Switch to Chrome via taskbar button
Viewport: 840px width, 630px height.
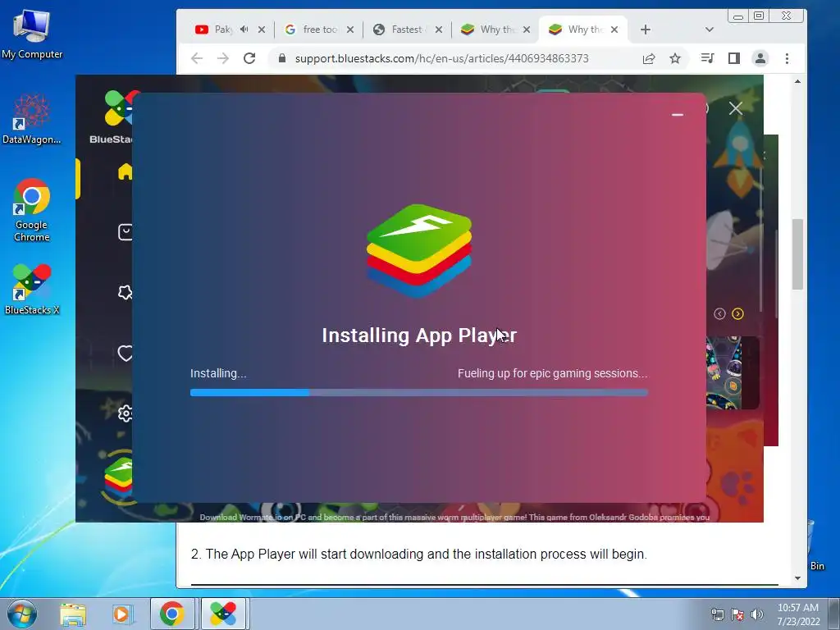click(x=172, y=614)
